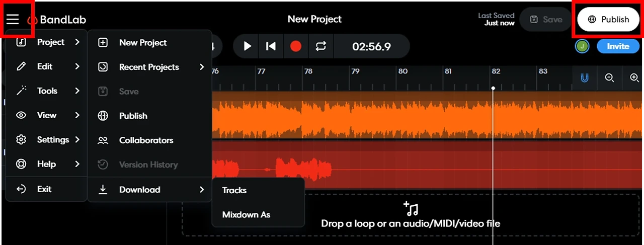
Task: Click the Version History clock icon
Action: (103, 165)
